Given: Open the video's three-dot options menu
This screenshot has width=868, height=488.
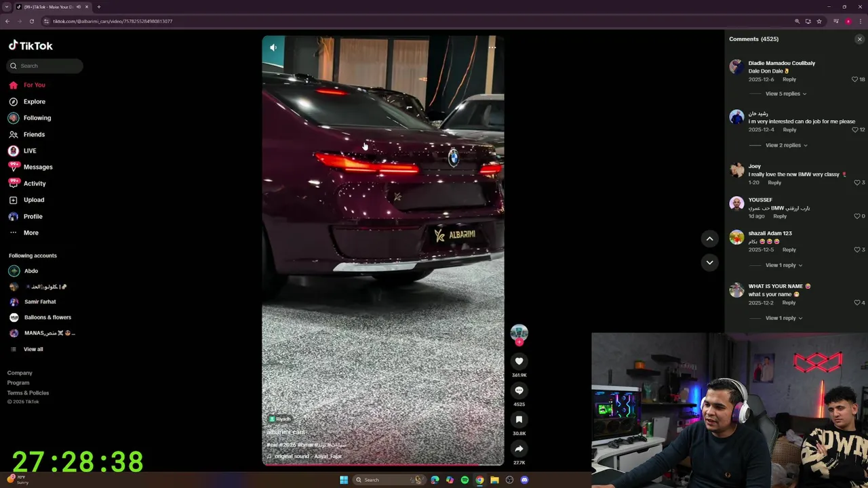Looking at the screenshot, I should tap(492, 47).
